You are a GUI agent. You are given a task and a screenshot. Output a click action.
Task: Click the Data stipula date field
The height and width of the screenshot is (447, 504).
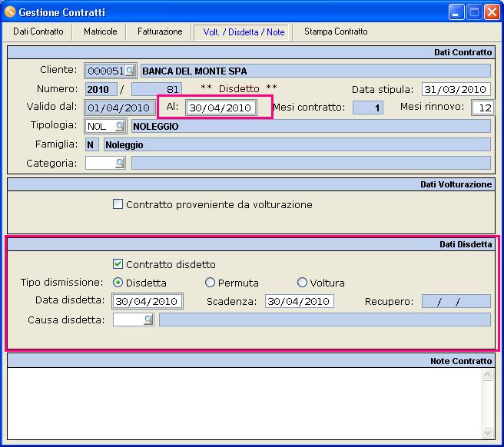pos(456,89)
